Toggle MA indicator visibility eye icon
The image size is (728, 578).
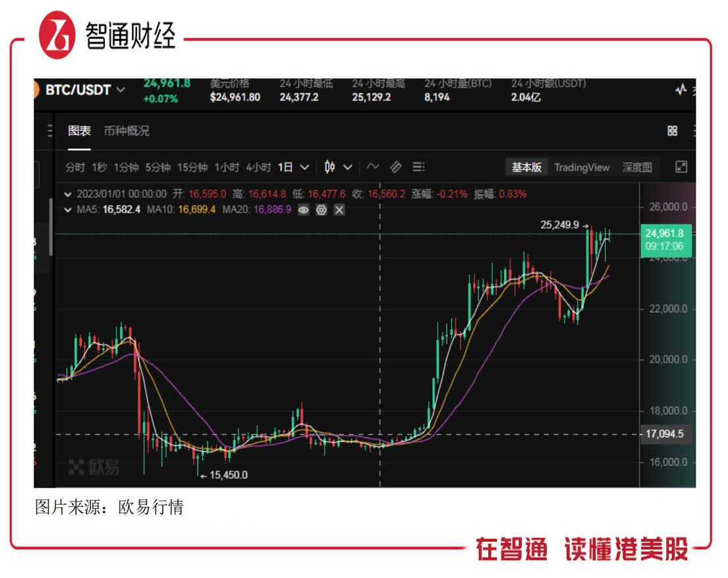click(x=303, y=210)
